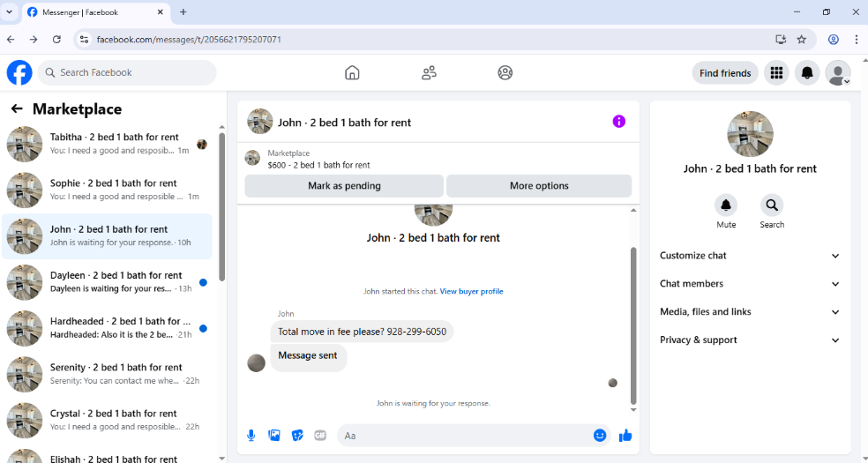This screenshot has width=868, height=463.
Task: Expand Privacy & support section
Action: click(750, 340)
